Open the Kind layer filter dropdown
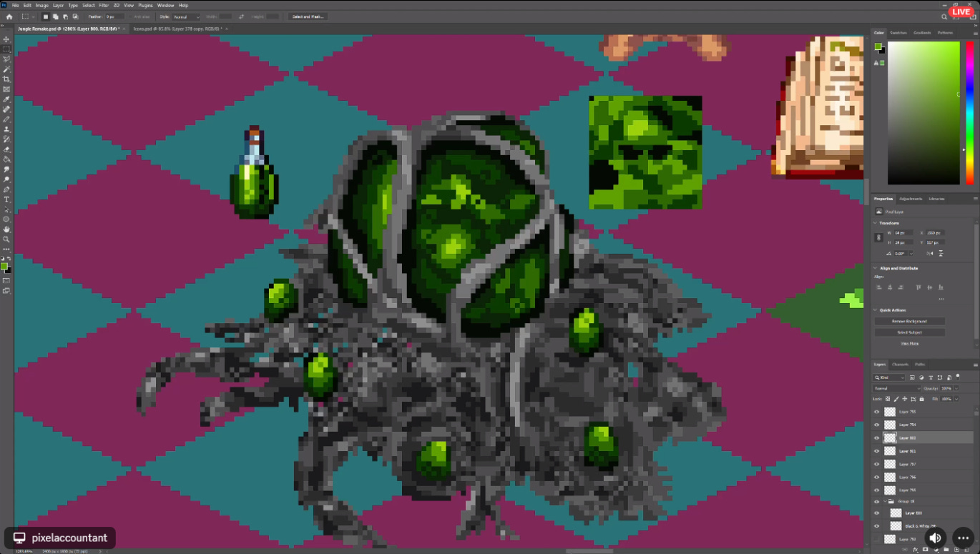This screenshot has width=980, height=554. coord(889,377)
